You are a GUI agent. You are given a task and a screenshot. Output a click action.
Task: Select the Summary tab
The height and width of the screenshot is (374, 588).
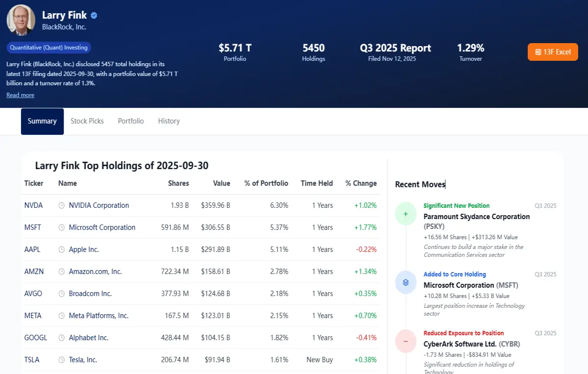tap(42, 121)
